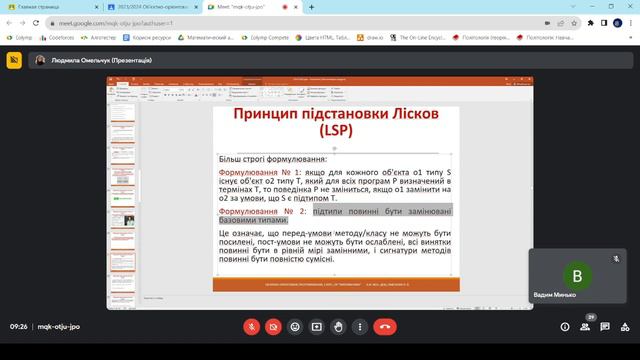Show the participants list
The image size is (640, 360).
(x=585, y=327)
